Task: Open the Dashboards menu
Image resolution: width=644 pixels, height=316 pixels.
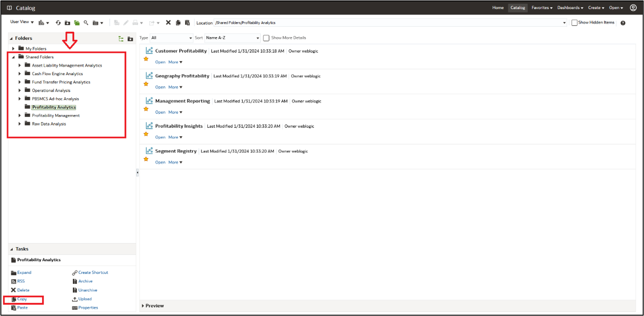Action: (570, 8)
